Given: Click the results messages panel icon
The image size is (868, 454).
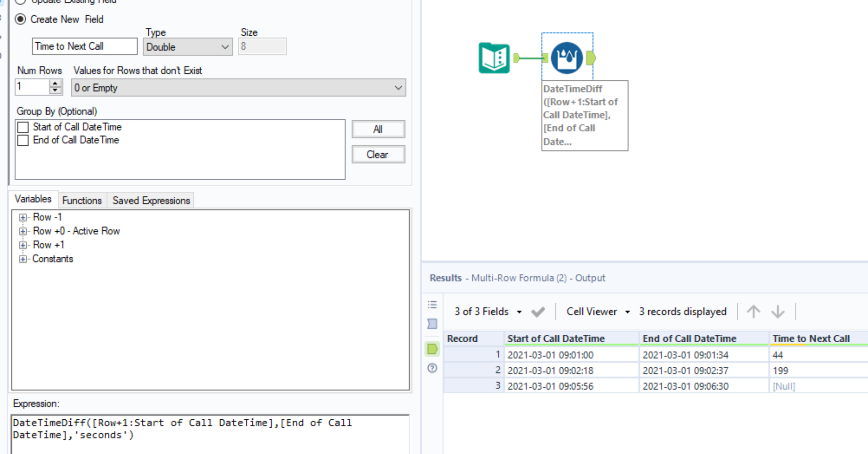Looking at the screenshot, I should click(432, 324).
